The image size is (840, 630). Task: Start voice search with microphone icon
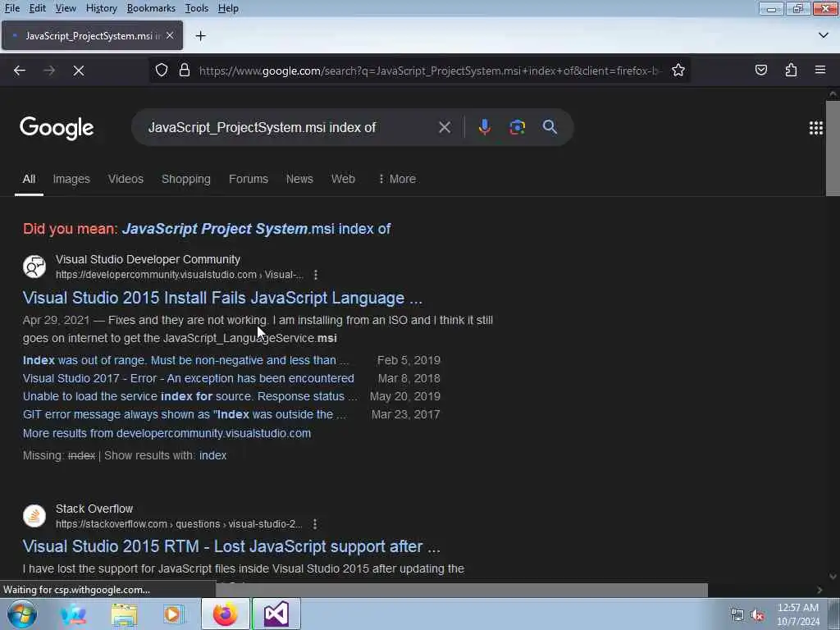(x=484, y=127)
